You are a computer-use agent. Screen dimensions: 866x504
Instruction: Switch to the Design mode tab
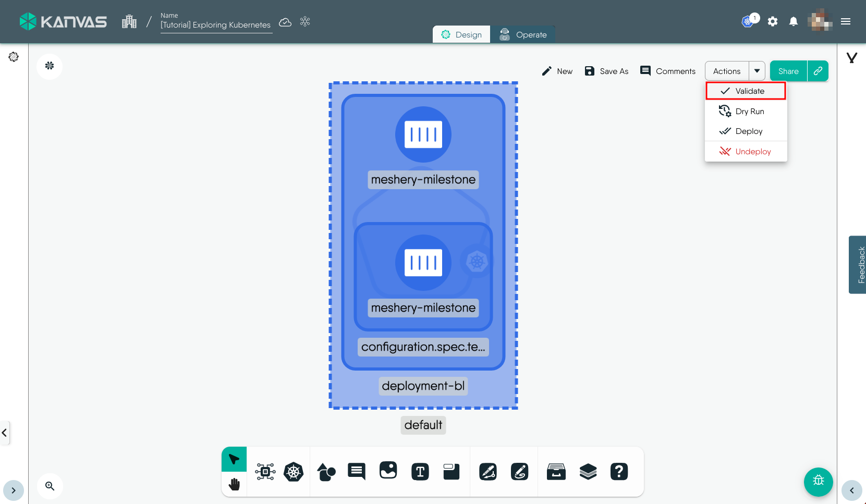coord(461,34)
